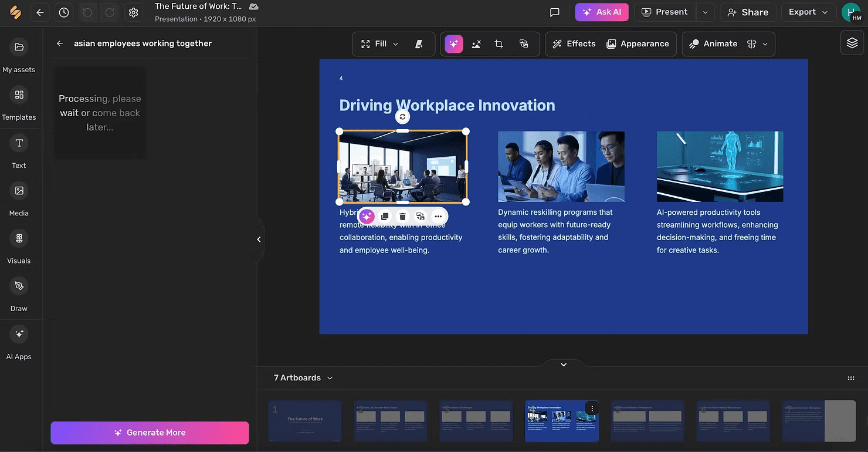The width and height of the screenshot is (868, 452).
Task: Click the Ask AI button
Action: (601, 12)
